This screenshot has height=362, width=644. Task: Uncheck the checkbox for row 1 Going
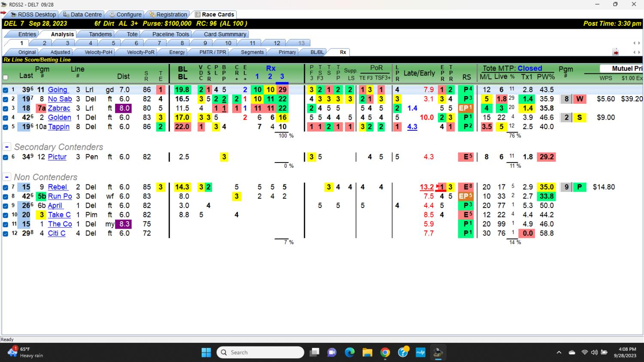pyautogui.click(x=6, y=90)
